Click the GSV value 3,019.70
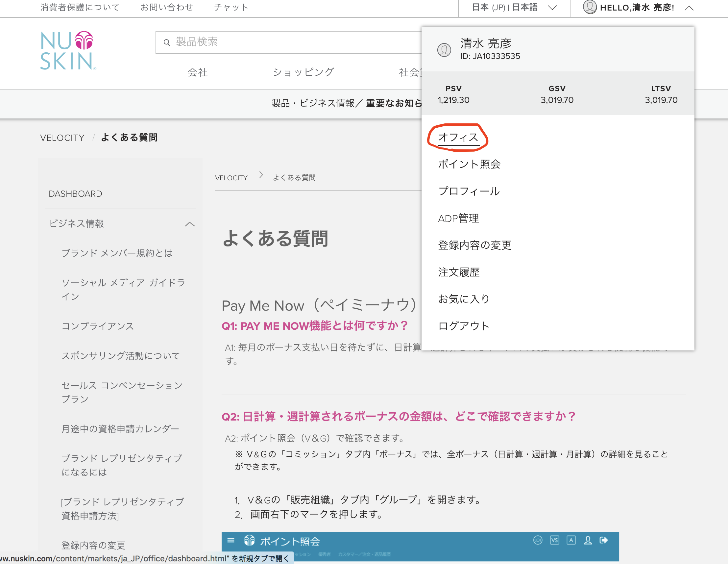Screen dimensions: 728x564 pos(557,100)
